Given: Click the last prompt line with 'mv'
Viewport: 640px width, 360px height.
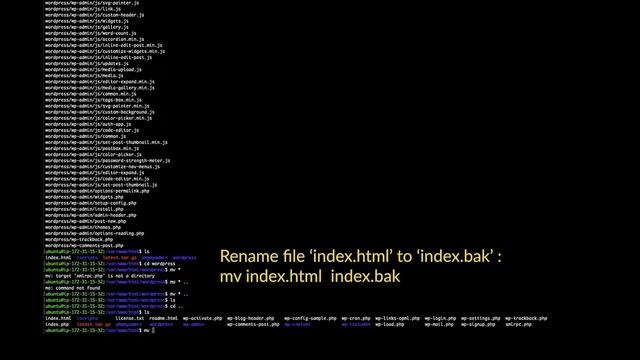Looking at the screenshot, I should 100,331.
